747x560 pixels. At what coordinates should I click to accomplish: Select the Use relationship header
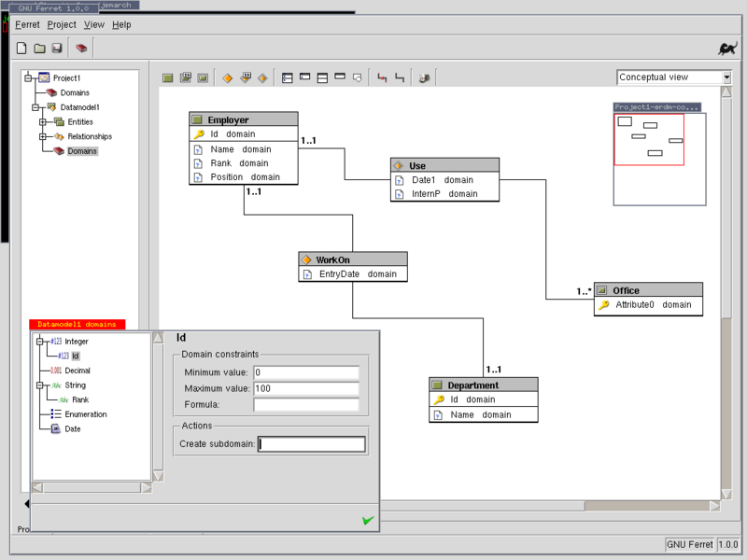[445, 166]
